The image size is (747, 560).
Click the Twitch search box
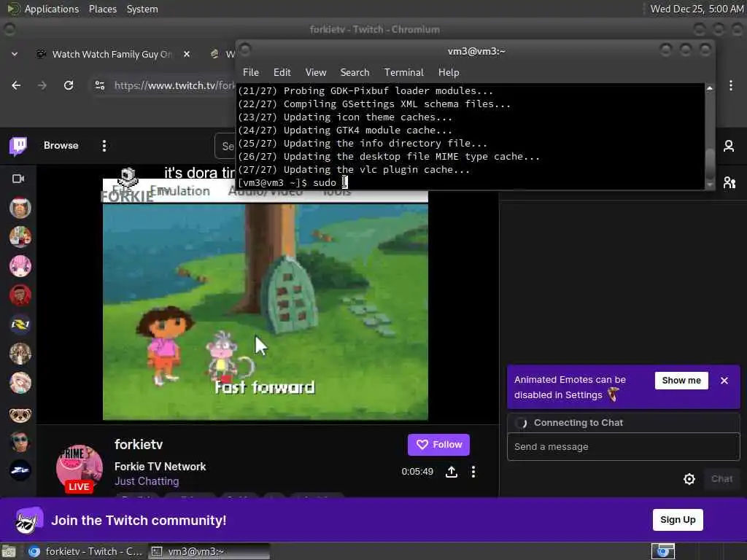pyautogui.click(x=225, y=146)
